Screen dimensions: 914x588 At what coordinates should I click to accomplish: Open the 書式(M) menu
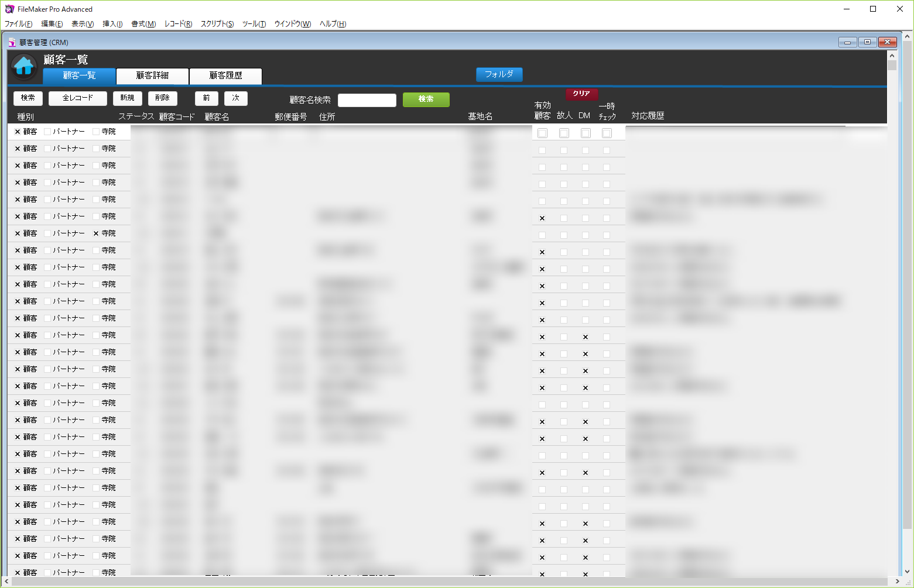click(143, 24)
